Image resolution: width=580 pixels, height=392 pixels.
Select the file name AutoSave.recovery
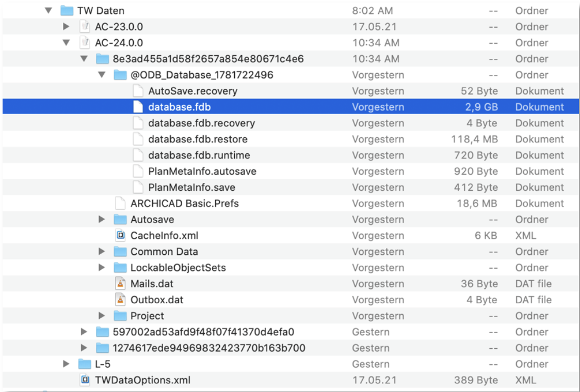tap(192, 91)
